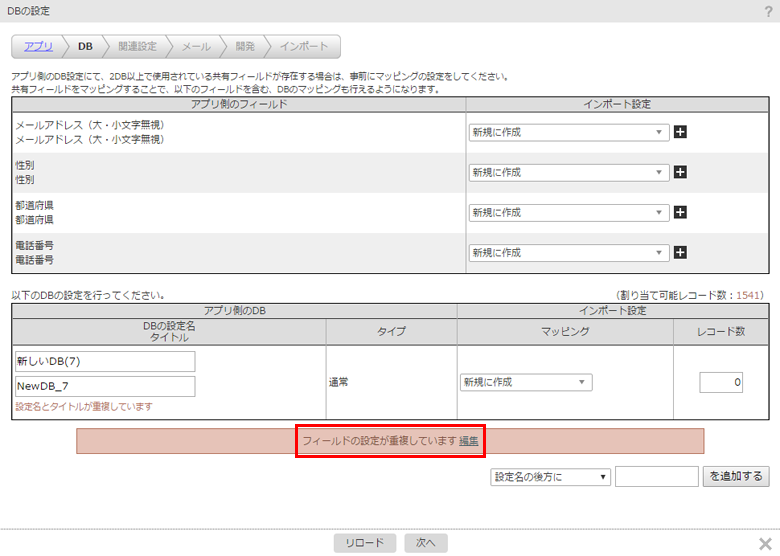Viewport: 780px width, 556px height.
Task: Click the レコード数 input showing 0
Action: pyautogui.click(x=721, y=382)
